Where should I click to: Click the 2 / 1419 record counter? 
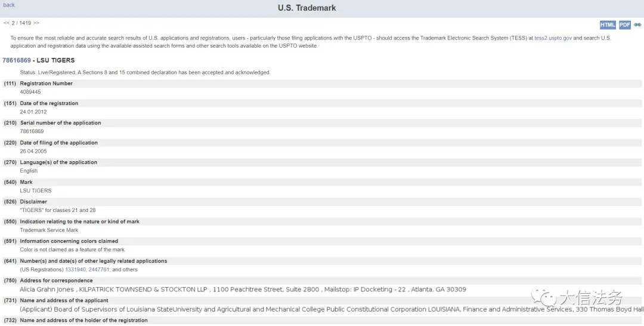(21, 23)
